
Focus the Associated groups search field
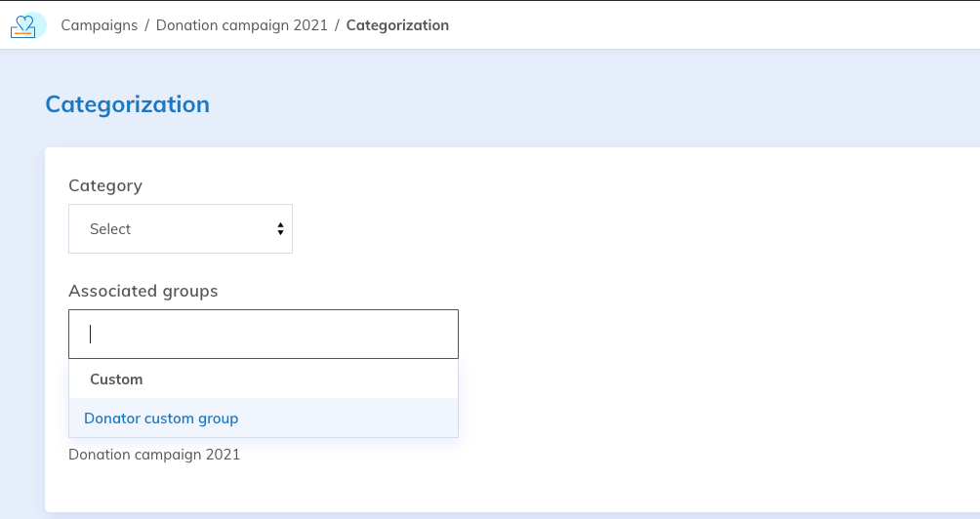pos(264,335)
